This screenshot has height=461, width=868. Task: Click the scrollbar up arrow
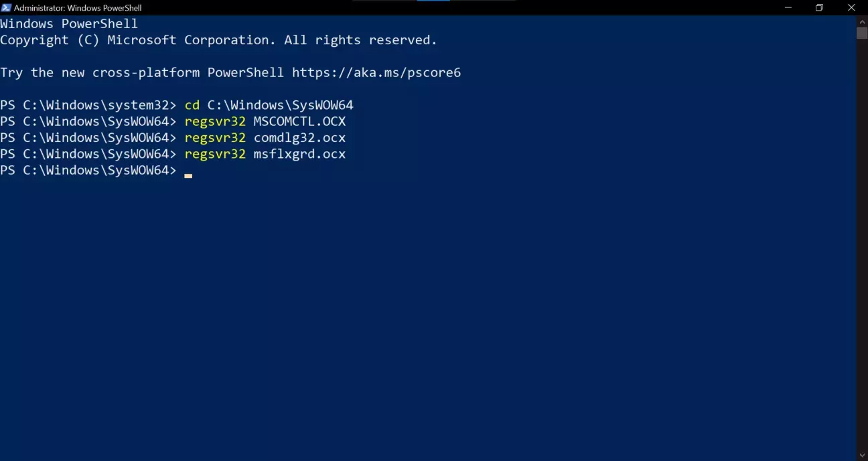click(862, 21)
